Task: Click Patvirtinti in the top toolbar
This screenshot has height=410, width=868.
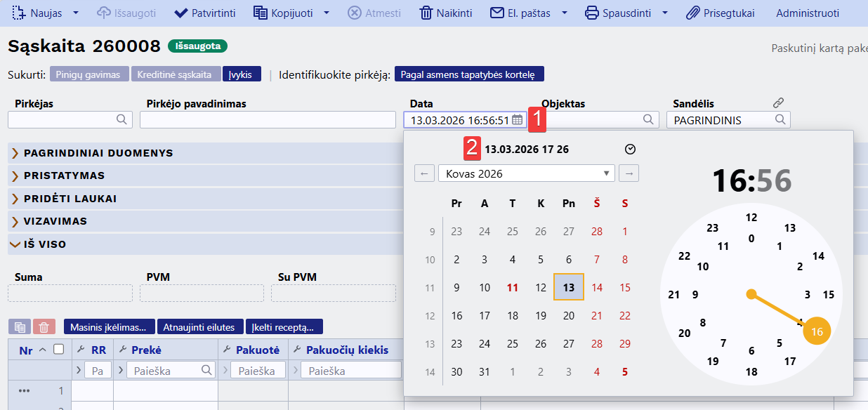Action: tap(204, 13)
